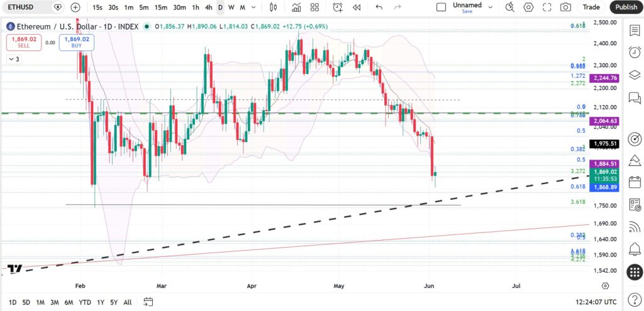Viewport: 644px width, 311px height.
Task: Set the range to YTD
Action: coord(85,302)
